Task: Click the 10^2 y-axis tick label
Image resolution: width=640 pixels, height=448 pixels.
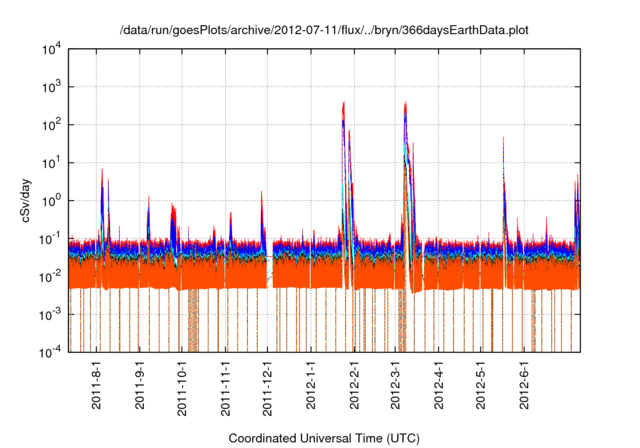Action: coord(54,125)
